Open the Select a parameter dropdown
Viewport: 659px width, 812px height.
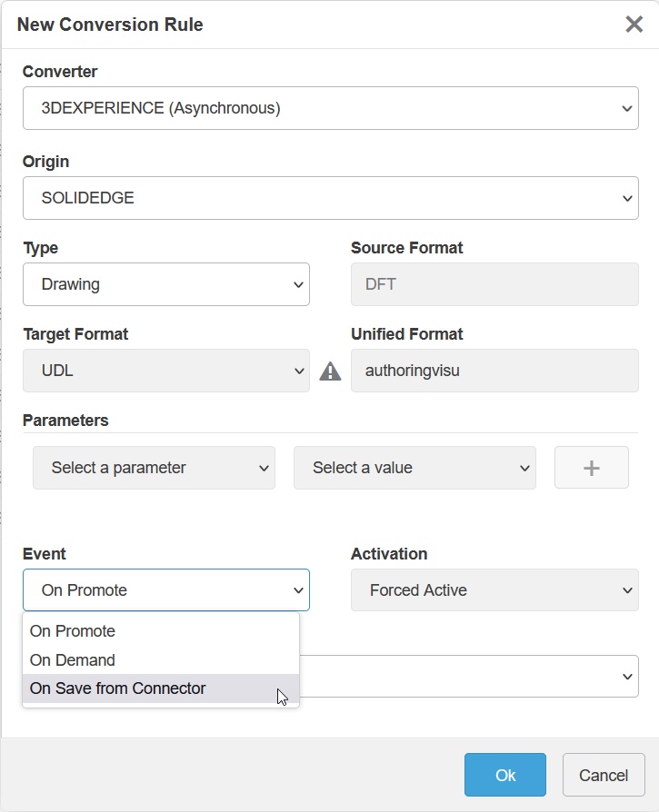coord(154,468)
